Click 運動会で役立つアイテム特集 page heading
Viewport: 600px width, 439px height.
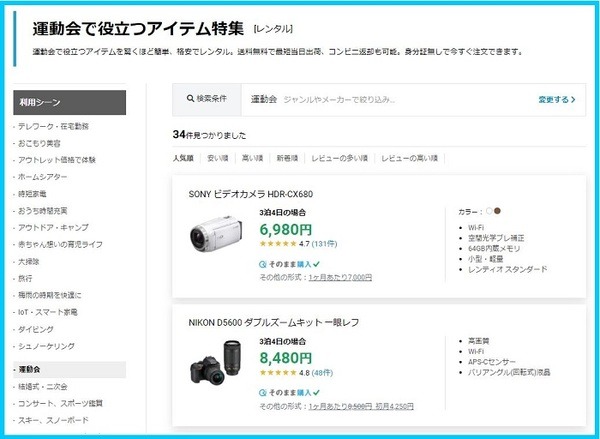pyautogui.click(x=138, y=29)
